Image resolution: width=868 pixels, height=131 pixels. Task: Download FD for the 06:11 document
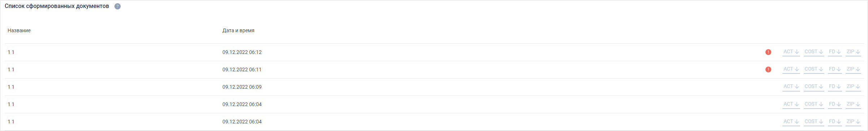pos(835,69)
